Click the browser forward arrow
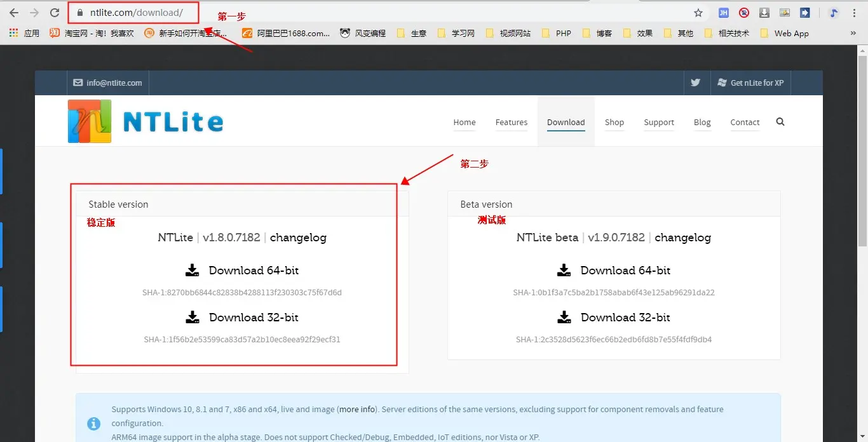This screenshot has height=442, width=868. click(34, 13)
